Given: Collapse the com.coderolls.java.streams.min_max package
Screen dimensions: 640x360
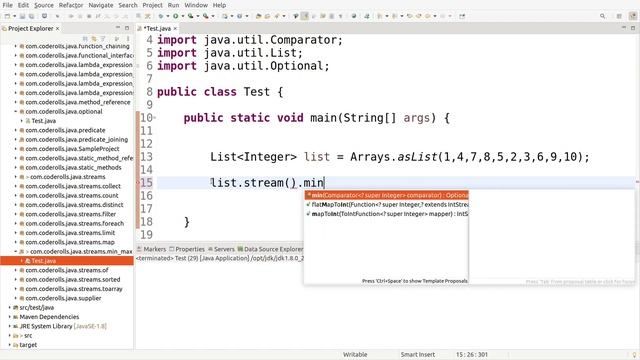Looking at the screenshot, I should [x=16, y=251].
